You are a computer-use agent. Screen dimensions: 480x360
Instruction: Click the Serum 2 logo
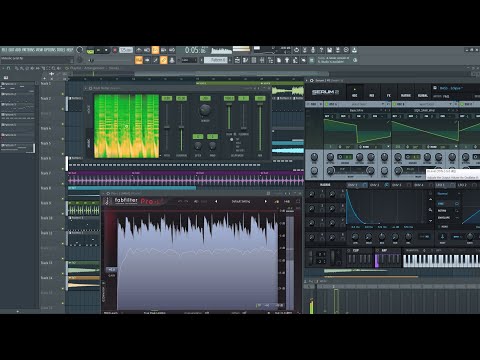pyautogui.click(x=325, y=92)
